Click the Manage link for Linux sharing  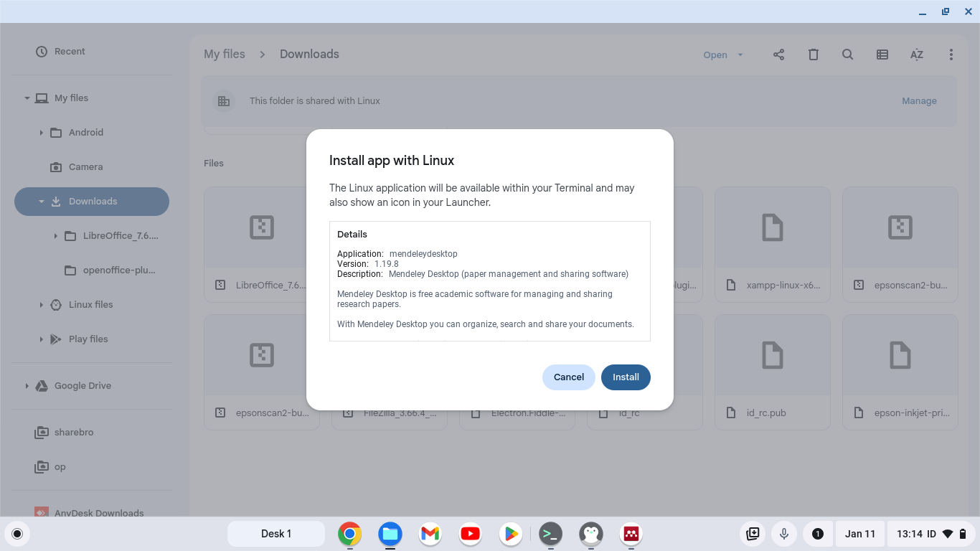click(x=919, y=101)
